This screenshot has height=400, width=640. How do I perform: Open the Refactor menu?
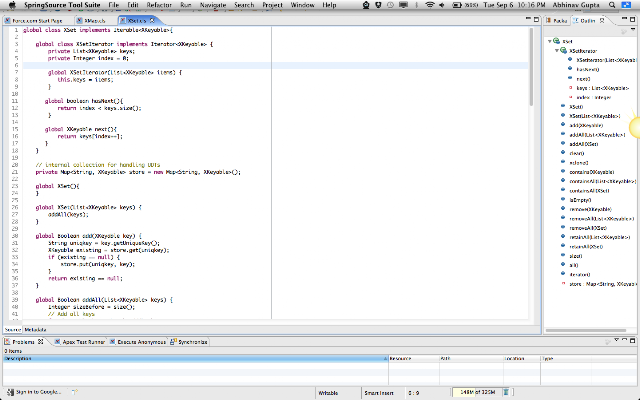pyautogui.click(x=159, y=5)
